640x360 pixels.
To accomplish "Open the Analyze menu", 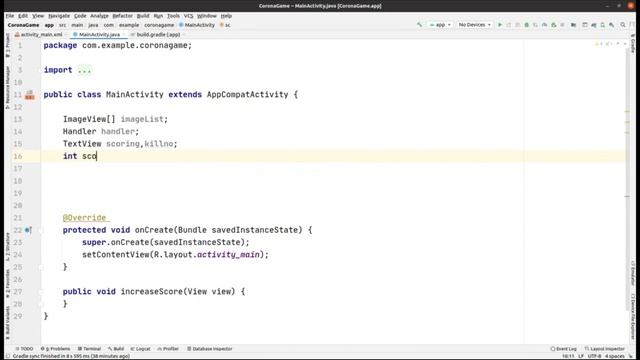I will 99,16.
